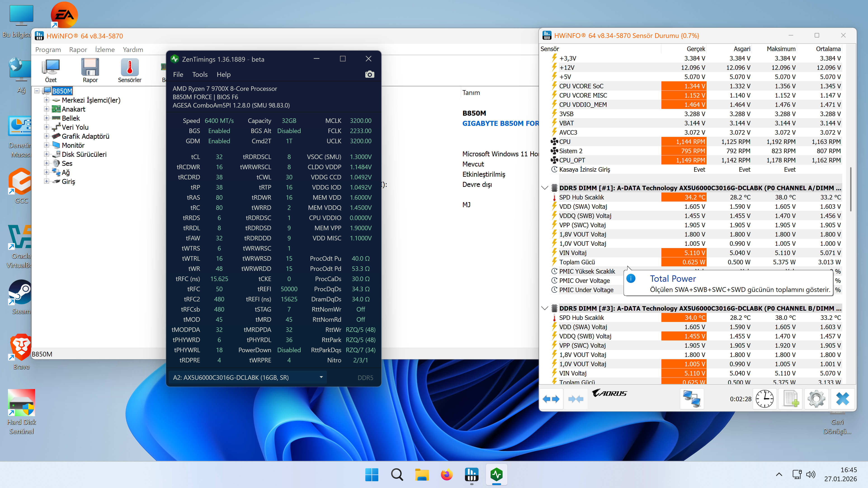This screenshot has width=868, height=488.
Task: Select the Ağ tree item in HWiNFO
Action: tap(65, 172)
